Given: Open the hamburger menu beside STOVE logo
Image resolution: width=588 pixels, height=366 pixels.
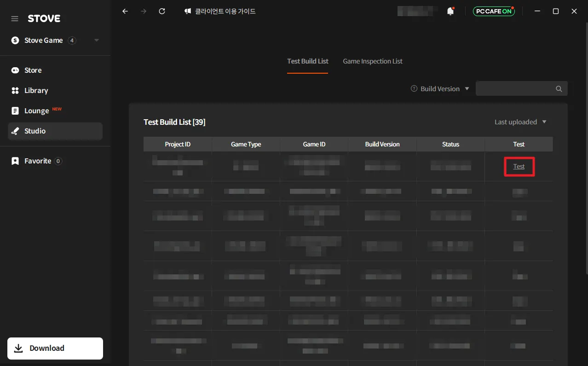Looking at the screenshot, I should click(15, 19).
